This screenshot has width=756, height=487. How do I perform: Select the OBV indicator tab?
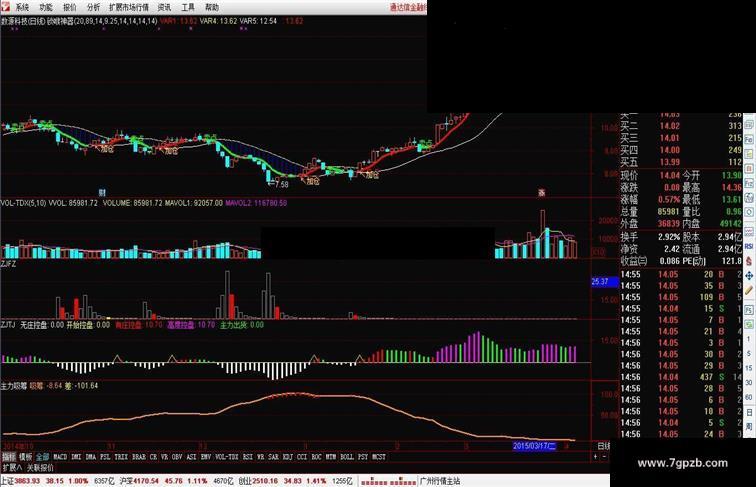(177, 456)
